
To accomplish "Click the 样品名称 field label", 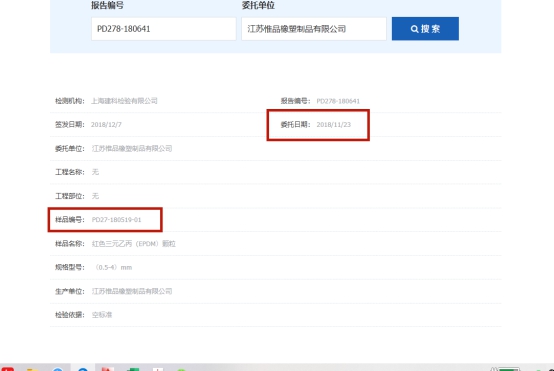I will click(x=70, y=244).
